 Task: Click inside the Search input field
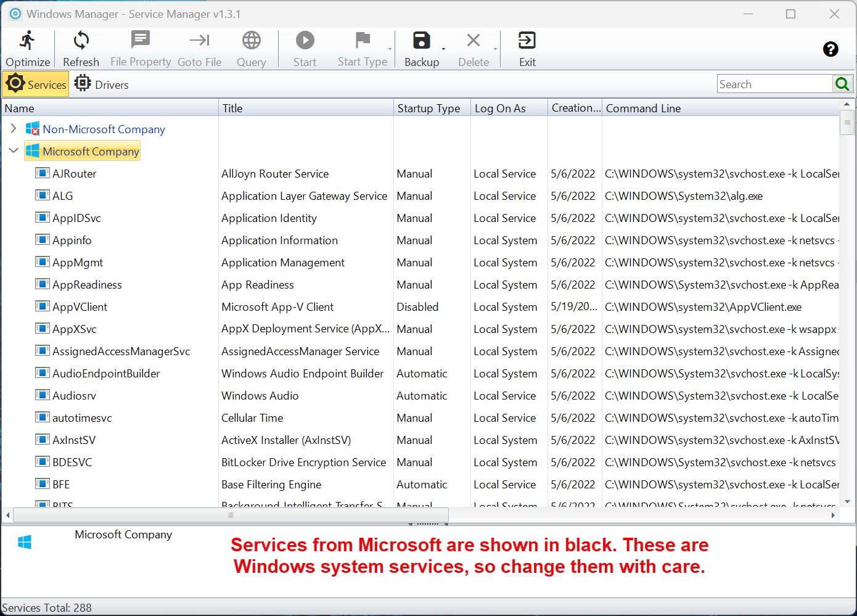click(775, 84)
